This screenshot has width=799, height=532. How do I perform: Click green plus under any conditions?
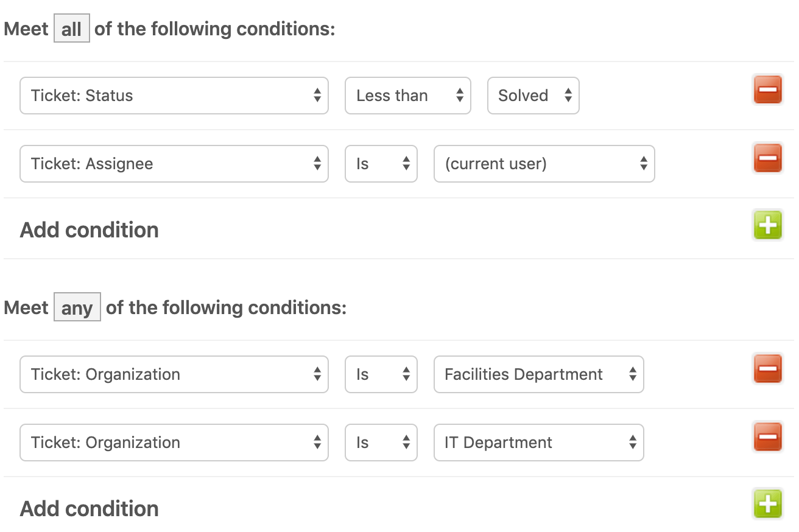(767, 503)
